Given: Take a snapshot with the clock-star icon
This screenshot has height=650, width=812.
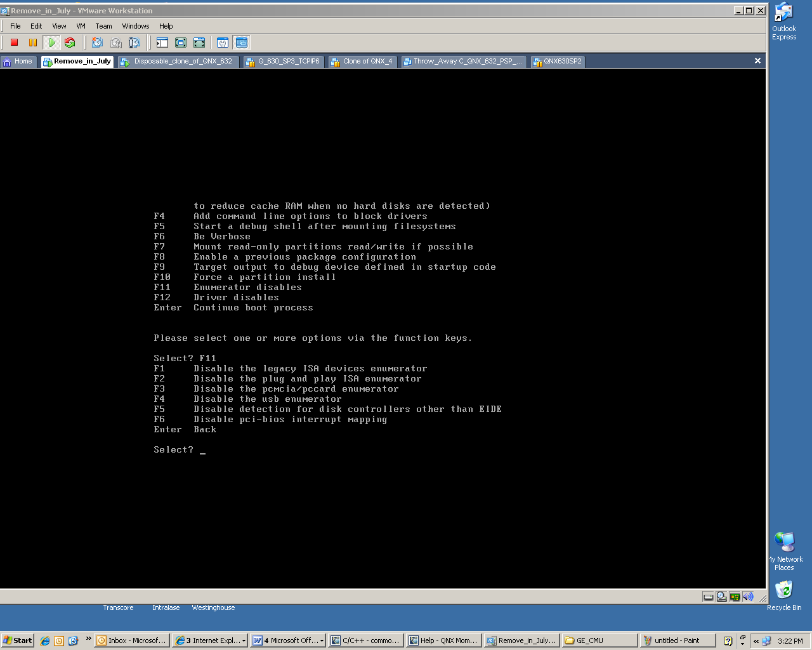Looking at the screenshot, I should click(97, 43).
